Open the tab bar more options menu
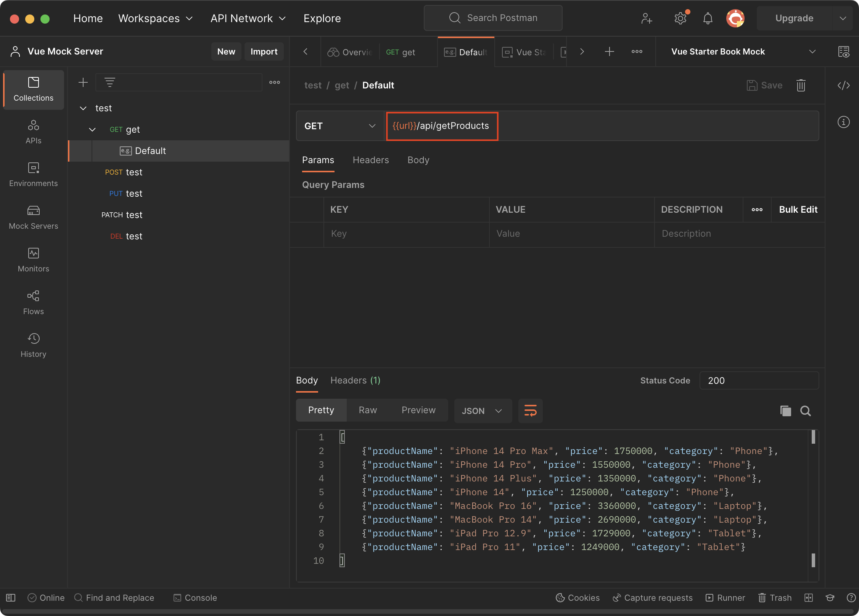The height and width of the screenshot is (616, 859). pyautogui.click(x=637, y=51)
